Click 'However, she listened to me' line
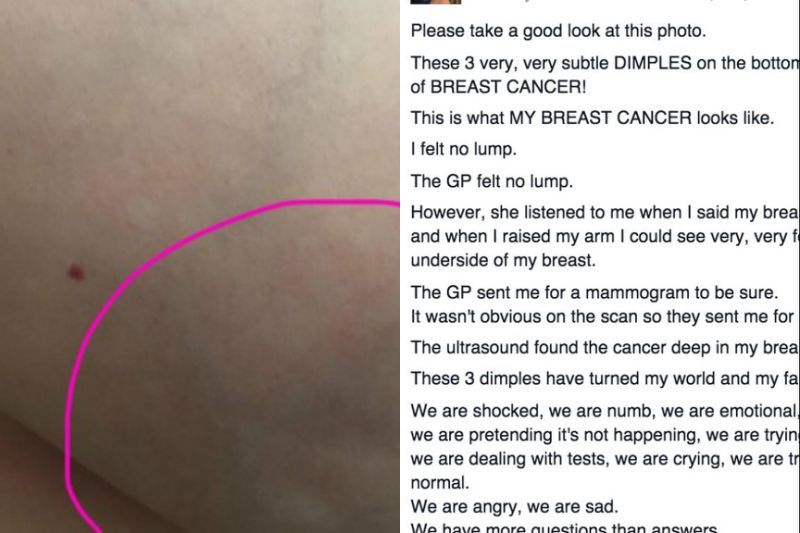This screenshot has height=533, width=800. [605, 213]
